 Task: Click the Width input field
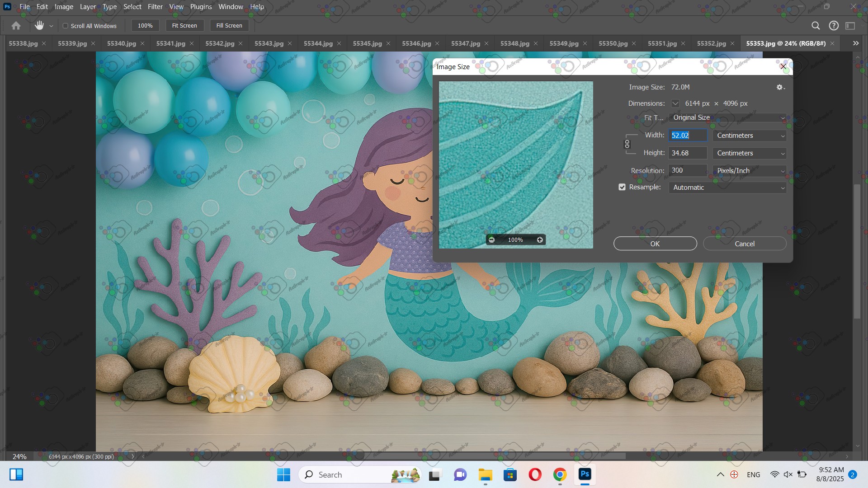tap(688, 136)
